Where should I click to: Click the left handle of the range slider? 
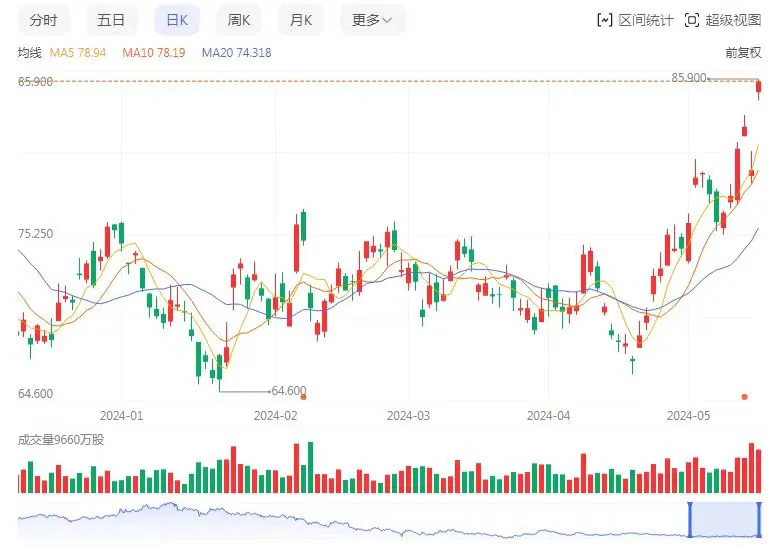click(690, 519)
